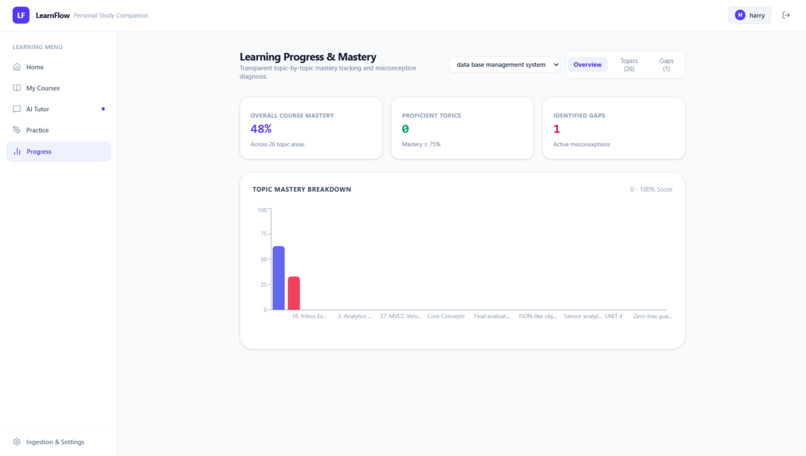
Task: Click the 'UNIT 4' axis label
Action: click(x=613, y=316)
